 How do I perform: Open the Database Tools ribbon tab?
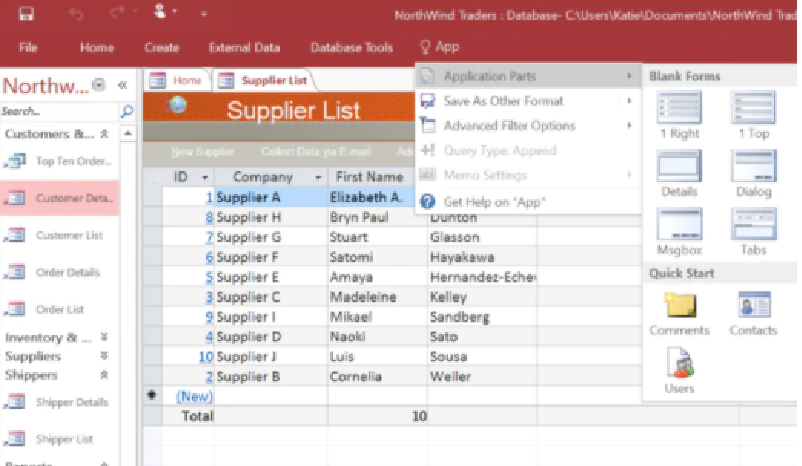(351, 48)
